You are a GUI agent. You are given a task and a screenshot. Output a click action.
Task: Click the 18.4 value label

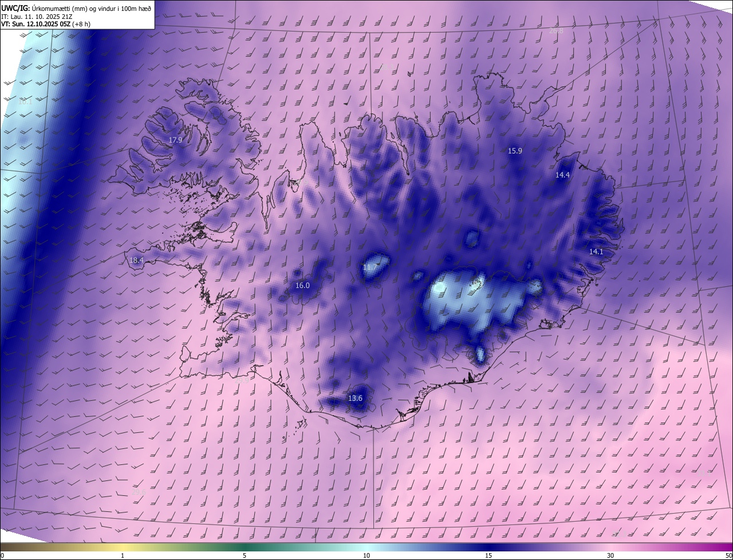tap(136, 260)
